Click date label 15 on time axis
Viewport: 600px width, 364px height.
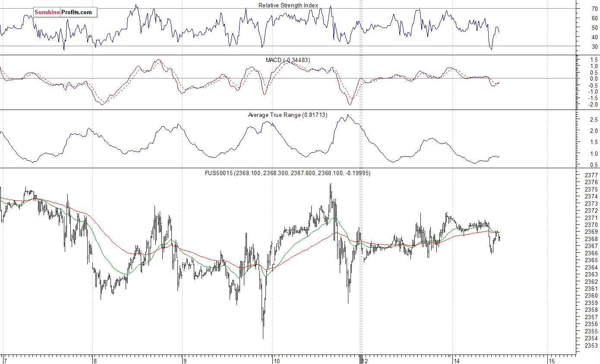(x=551, y=361)
